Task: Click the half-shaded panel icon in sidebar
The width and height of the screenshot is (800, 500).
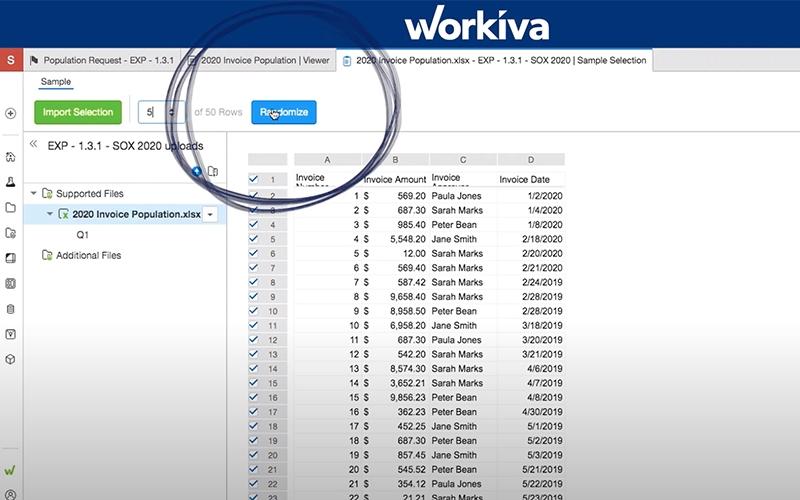Action: 10,258
